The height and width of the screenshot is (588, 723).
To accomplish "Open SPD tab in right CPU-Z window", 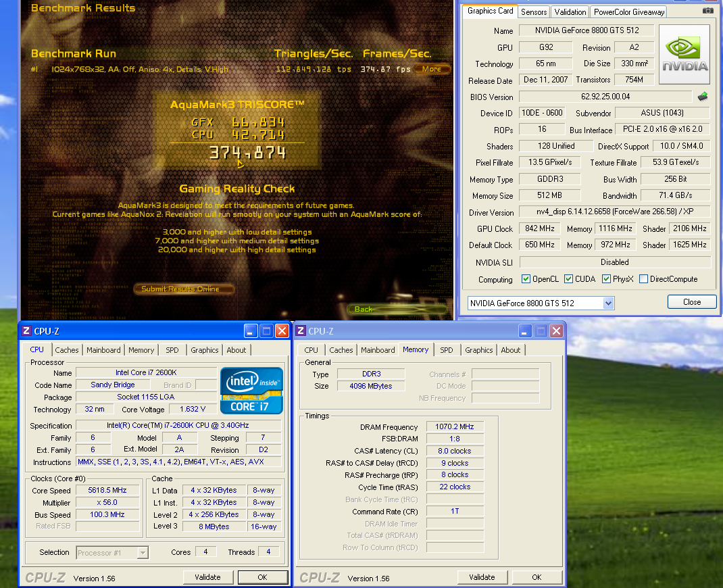I will 447,350.
